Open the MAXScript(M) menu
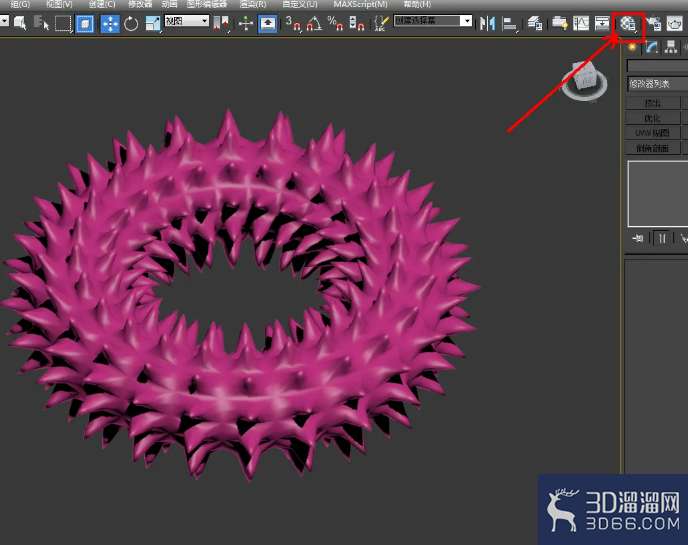Viewport: 688px width, 545px height. (360, 4)
